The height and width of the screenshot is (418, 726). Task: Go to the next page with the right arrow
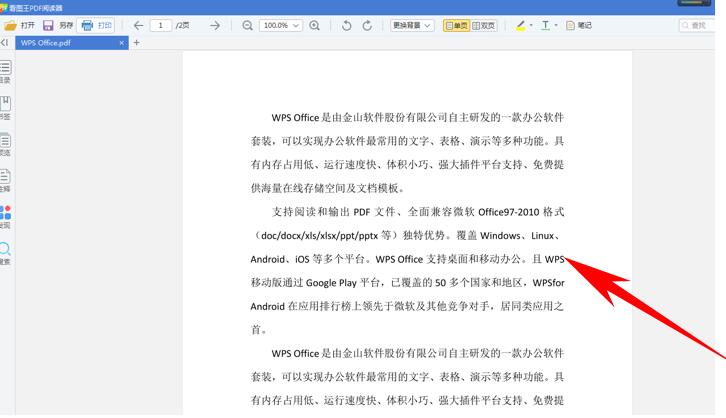click(x=215, y=25)
